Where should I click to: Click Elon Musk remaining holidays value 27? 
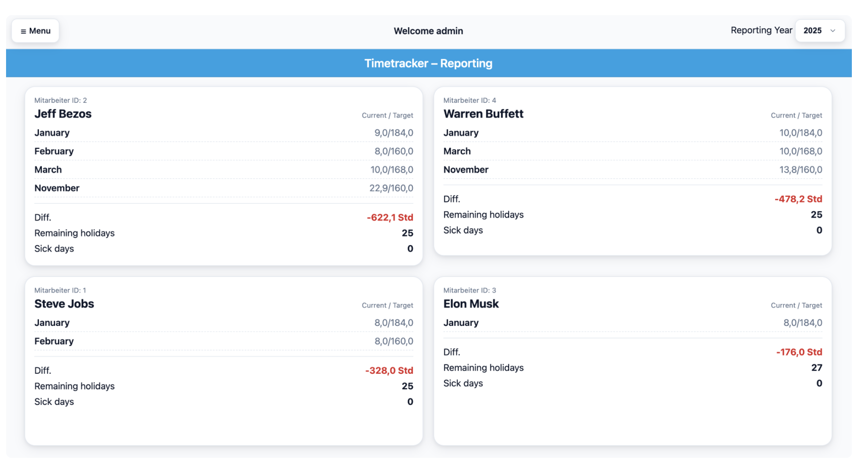817,368
